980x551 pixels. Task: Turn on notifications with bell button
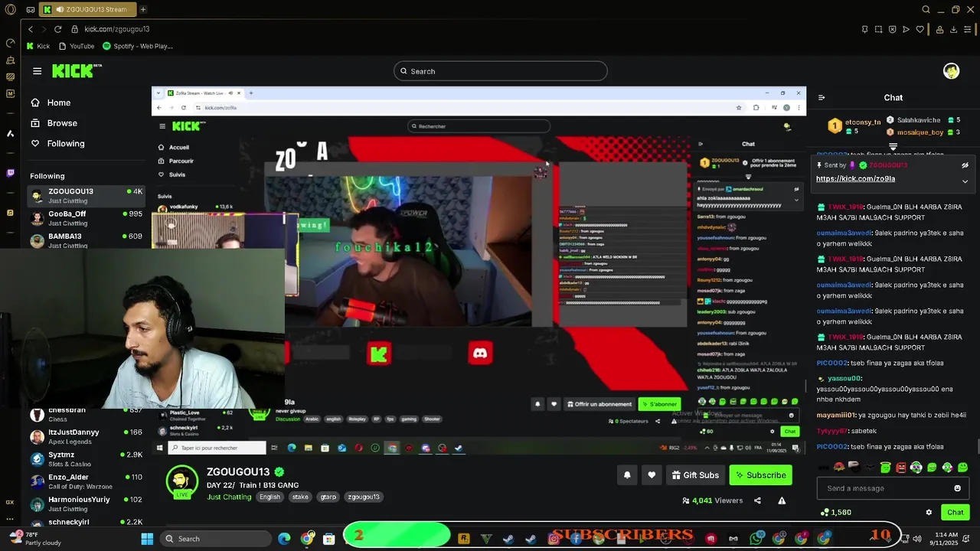627,475
